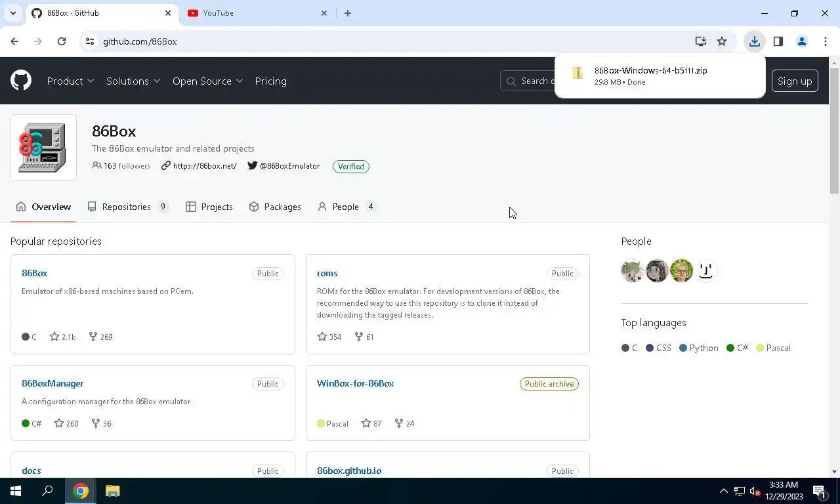Click the GitHub Octocat logo

click(x=21, y=81)
